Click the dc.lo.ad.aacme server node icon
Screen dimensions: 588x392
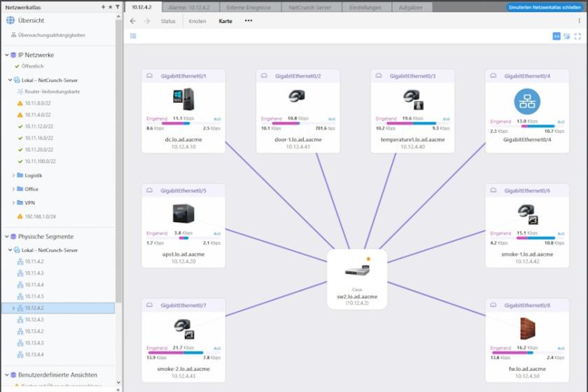(183, 99)
